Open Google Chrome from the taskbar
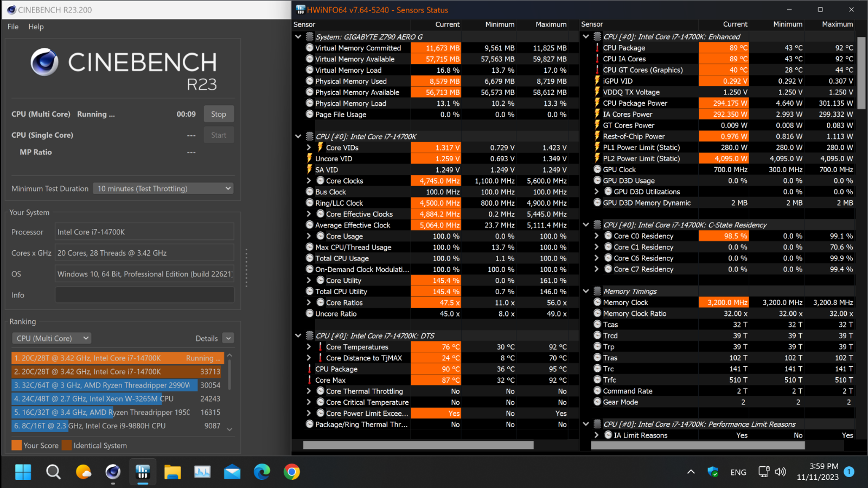 point(292,472)
